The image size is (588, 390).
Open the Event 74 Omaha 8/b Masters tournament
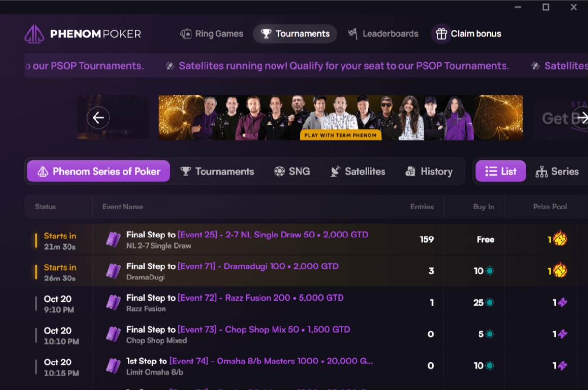(x=306, y=366)
